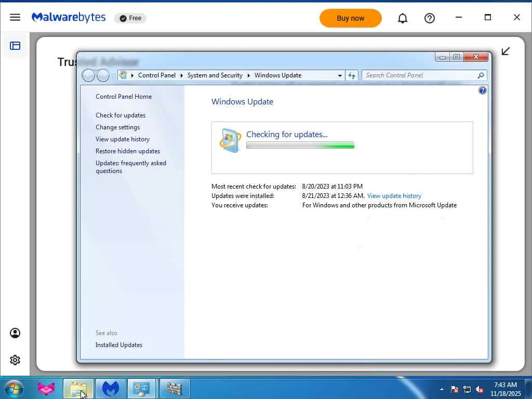
Task: Open Installed Updates link
Action: tap(119, 345)
